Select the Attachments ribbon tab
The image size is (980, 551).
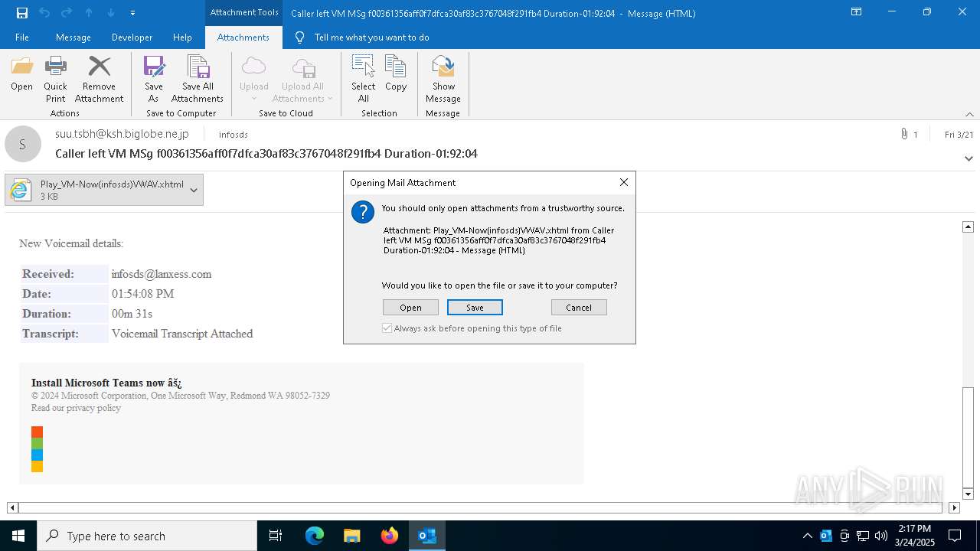pos(243,37)
